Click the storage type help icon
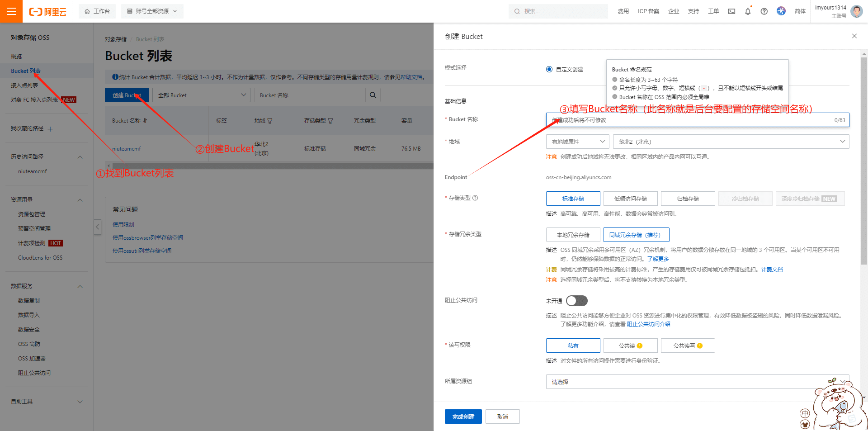This screenshot has height=431, width=868. 475,198
